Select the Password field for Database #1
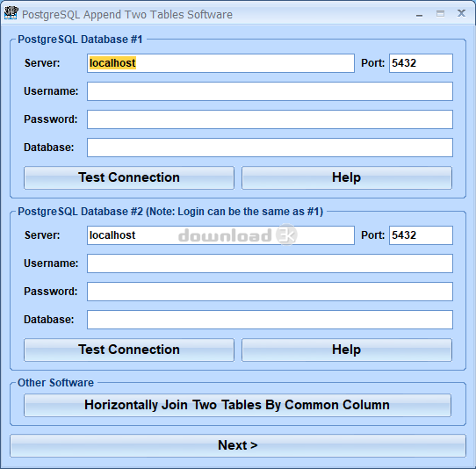476x469 pixels. [x=270, y=119]
